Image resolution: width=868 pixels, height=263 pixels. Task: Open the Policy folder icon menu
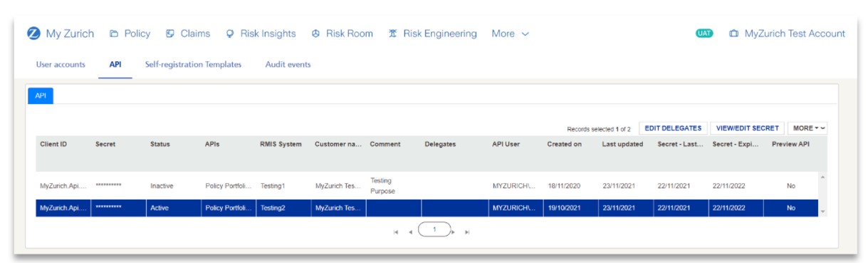click(x=114, y=33)
